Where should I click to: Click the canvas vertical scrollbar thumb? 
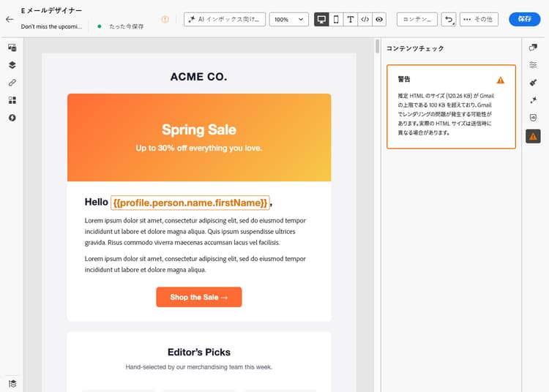377,46
